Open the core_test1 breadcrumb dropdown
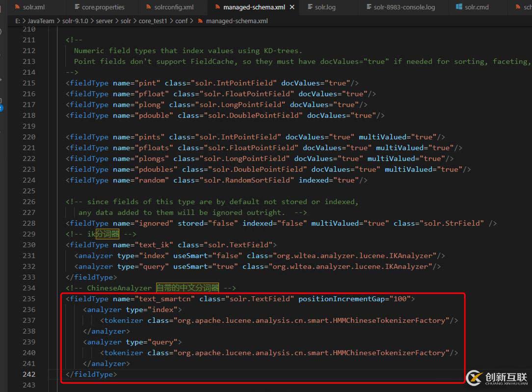532x392 pixels. pos(152,21)
